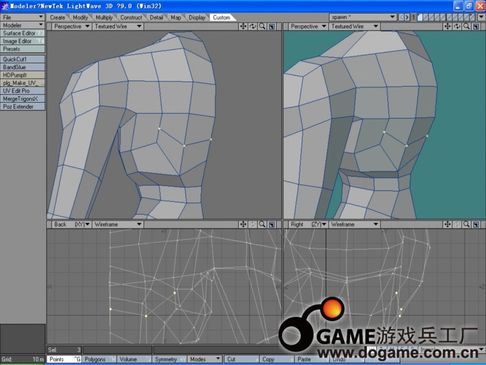The width and height of the screenshot is (486, 365).
Task: Maximize the teal-background Perspective viewport
Action: 476,26
